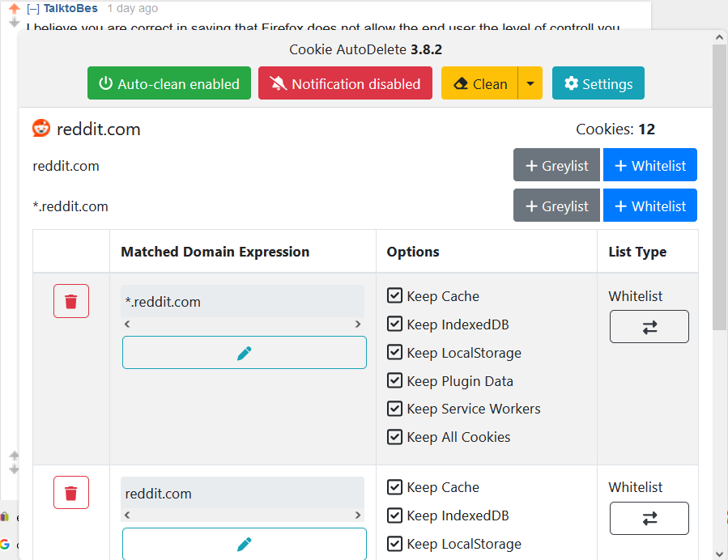728x560 pixels.
Task: Delete the reddit.com expression row with trash icon
Action: click(x=71, y=493)
